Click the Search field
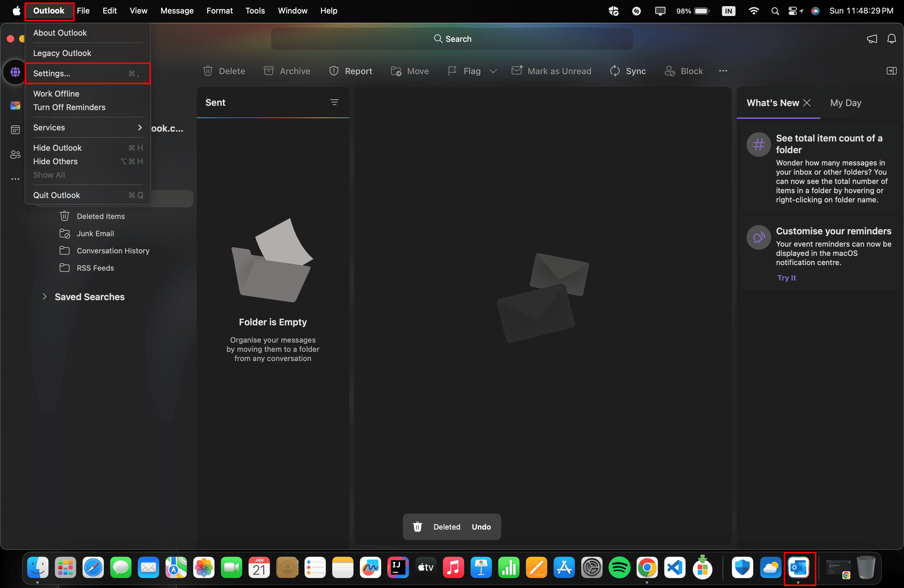The width and height of the screenshot is (904, 588). [x=452, y=39]
